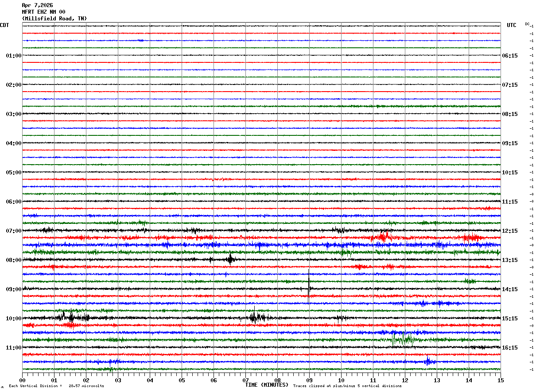Click the "08" minute label on bottom axis
This screenshot has width=536, height=392.
277,380
